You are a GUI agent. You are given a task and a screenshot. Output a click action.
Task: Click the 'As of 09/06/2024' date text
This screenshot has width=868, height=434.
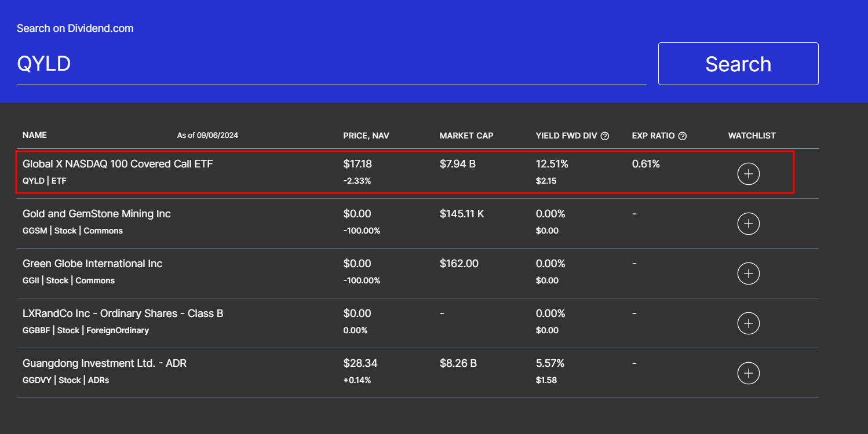coord(207,136)
